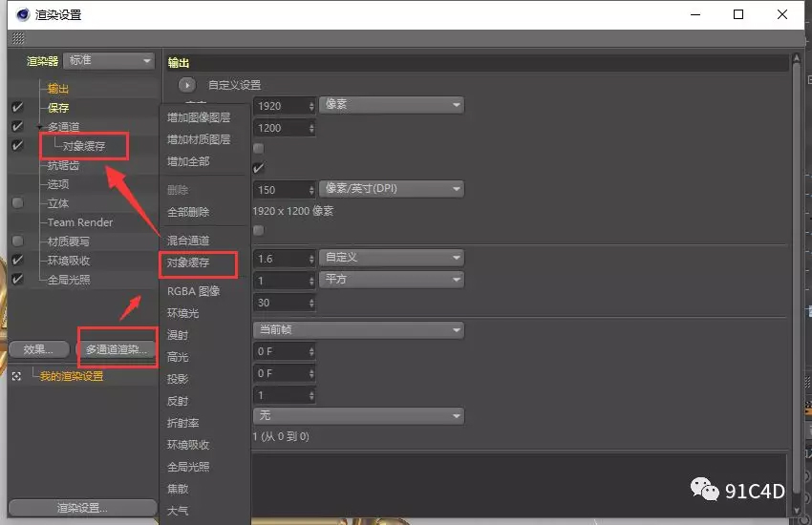Viewport: 812px width, 525px height.
Task: Select 漫射 menu entry
Action: (178, 335)
